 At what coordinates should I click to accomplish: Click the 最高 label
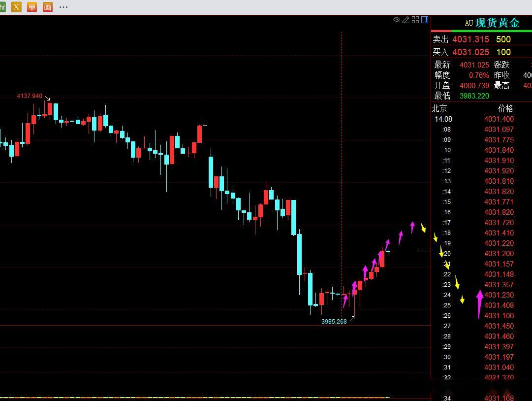tap(502, 86)
